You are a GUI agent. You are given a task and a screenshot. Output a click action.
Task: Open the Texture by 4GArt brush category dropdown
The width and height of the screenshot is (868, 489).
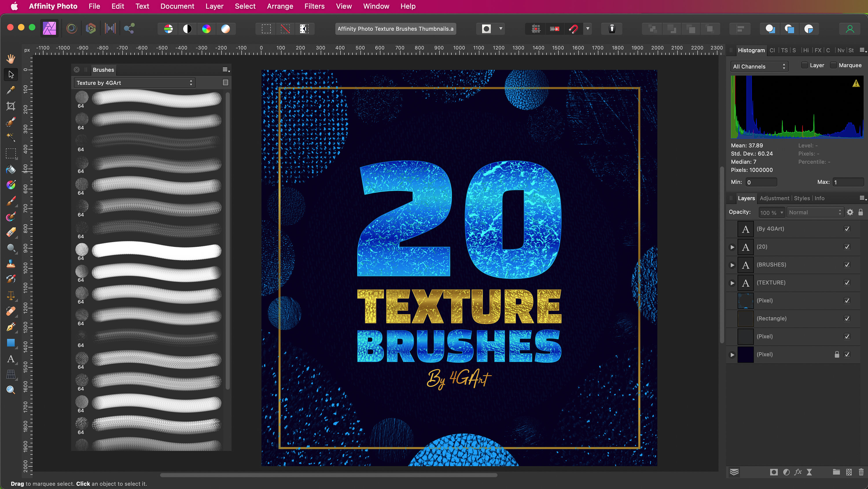point(134,82)
